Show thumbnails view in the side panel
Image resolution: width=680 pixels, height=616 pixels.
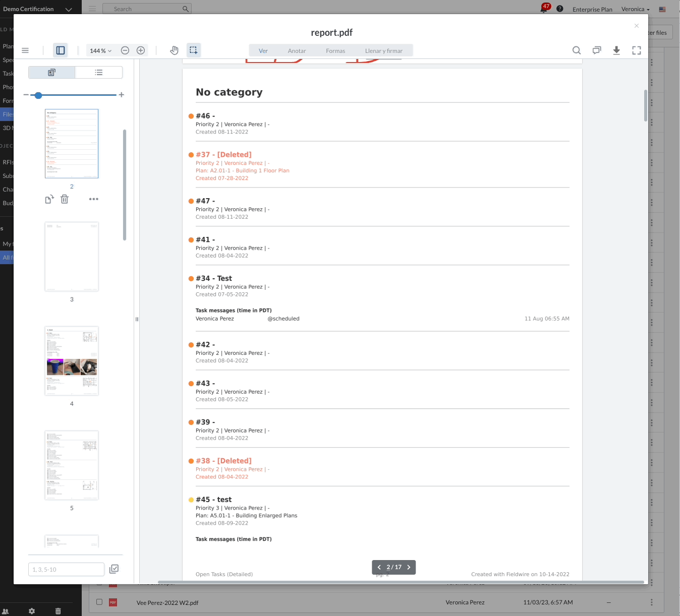(x=51, y=73)
